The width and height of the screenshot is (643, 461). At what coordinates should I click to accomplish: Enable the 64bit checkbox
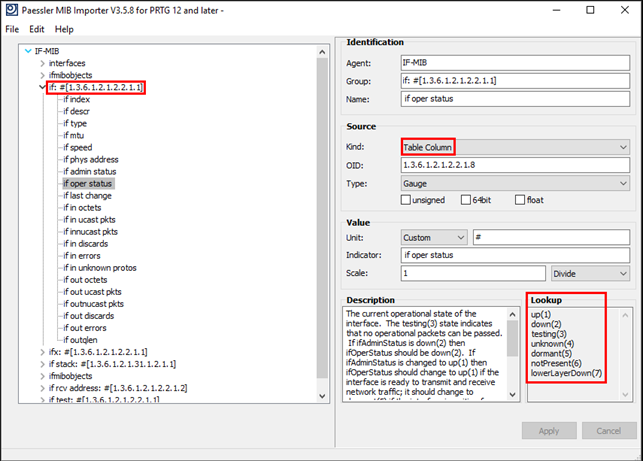pos(466,200)
